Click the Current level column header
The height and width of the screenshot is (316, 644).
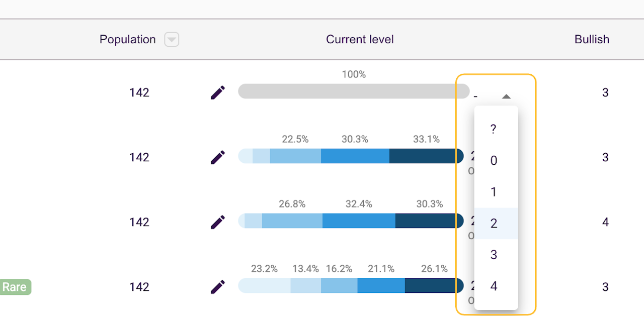click(x=360, y=40)
